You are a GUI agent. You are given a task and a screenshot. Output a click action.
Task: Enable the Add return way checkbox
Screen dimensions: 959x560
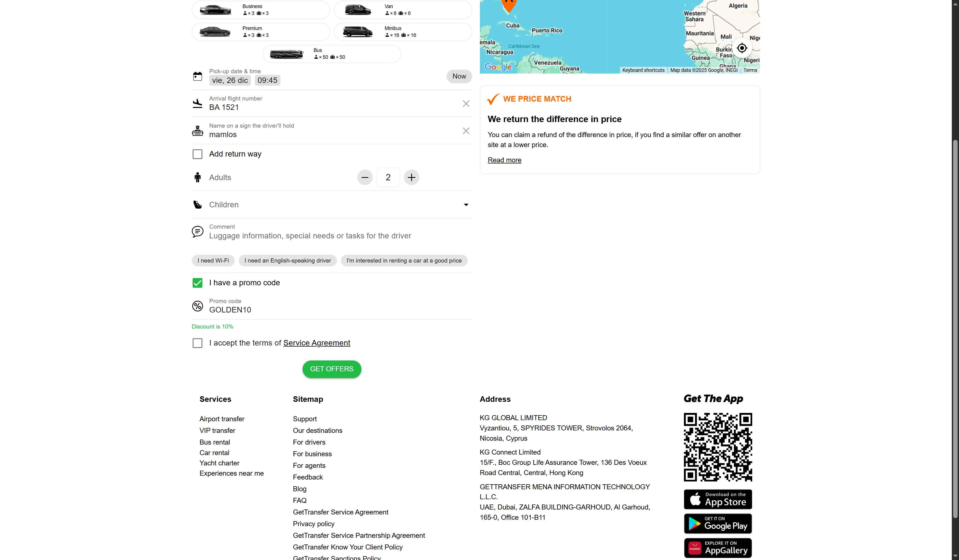click(198, 154)
